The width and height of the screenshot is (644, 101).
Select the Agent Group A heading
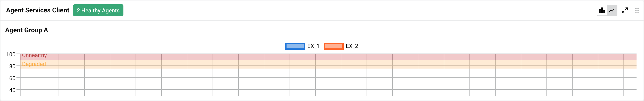[x=27, y=30]
